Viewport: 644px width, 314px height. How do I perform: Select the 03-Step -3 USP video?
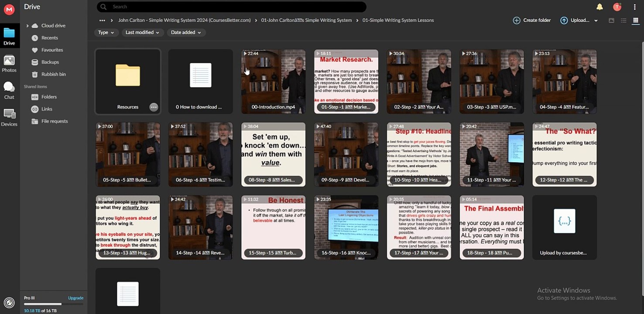tap(492, 82)
